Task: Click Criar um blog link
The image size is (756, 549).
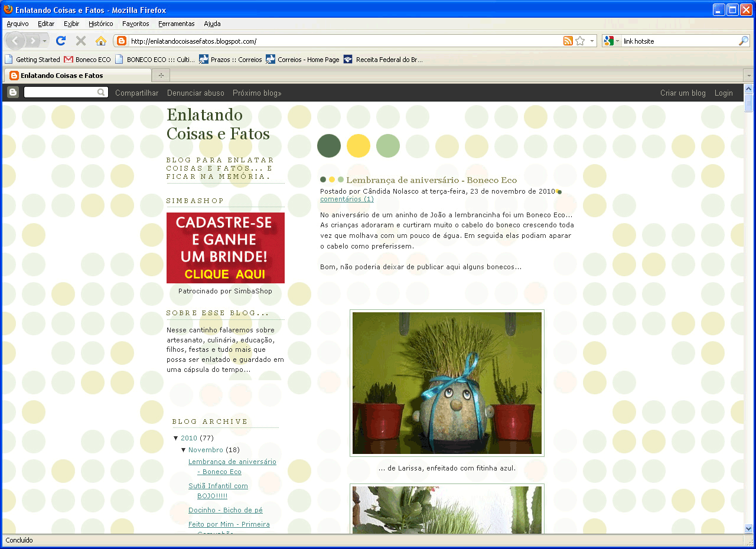Action: [x=683, y=93]
